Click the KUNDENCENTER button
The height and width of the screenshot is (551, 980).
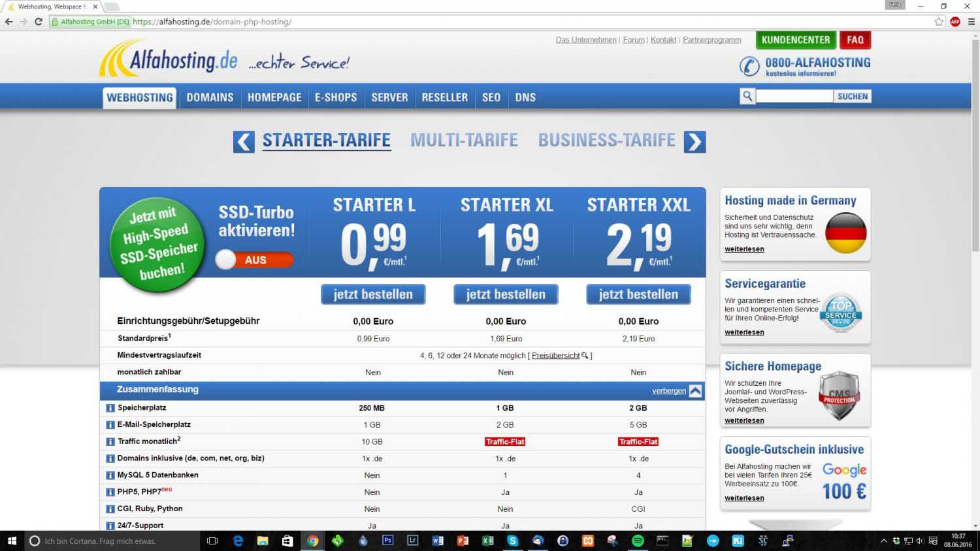tap(796, 40)
